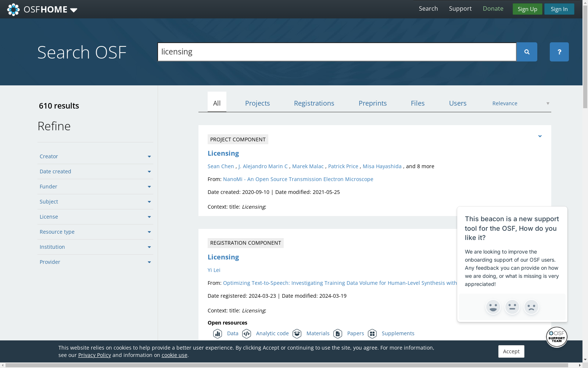
Task: Open NanoMi Open Source Microscope project link
Action: coord(298,179)
